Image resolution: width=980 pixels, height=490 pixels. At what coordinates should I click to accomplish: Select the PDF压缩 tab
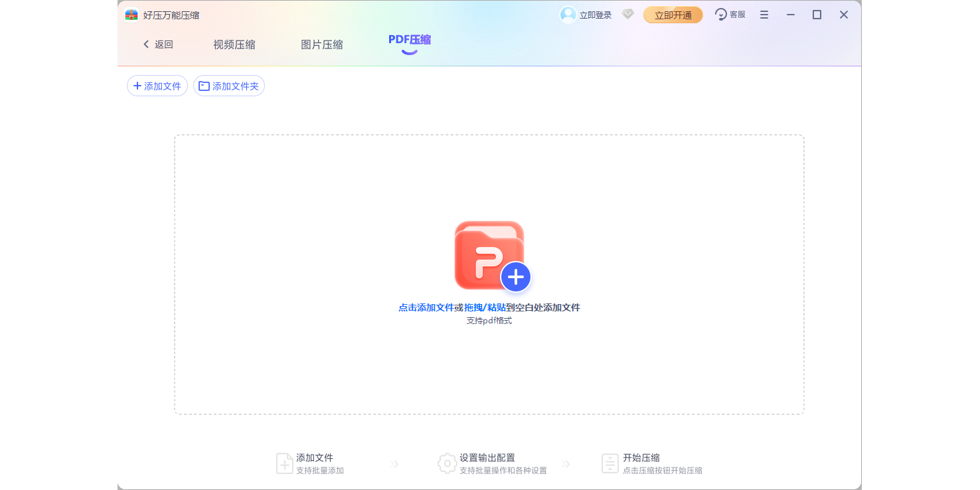[x=409, y=40]
